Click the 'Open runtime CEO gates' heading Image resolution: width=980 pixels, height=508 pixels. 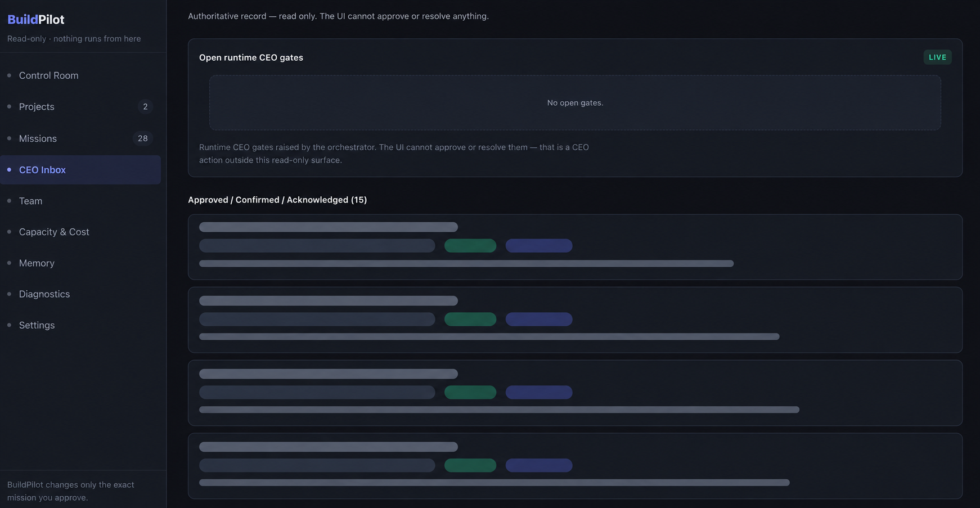pyautogui.click(x=251, y=57)
